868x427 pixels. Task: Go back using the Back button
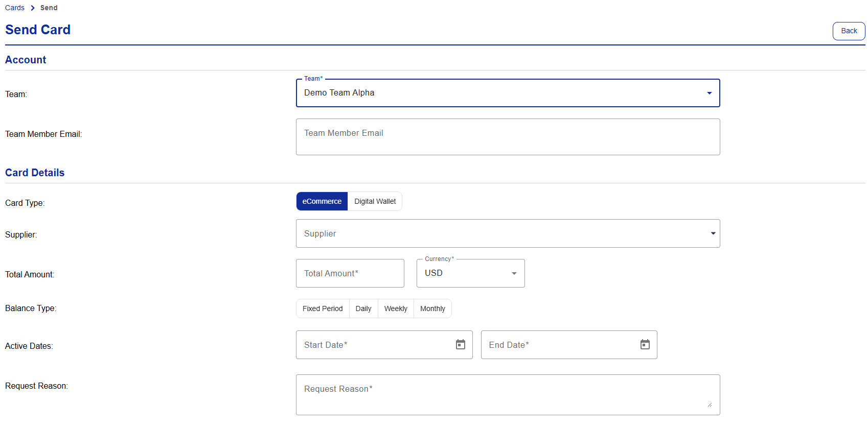(849, 31)
